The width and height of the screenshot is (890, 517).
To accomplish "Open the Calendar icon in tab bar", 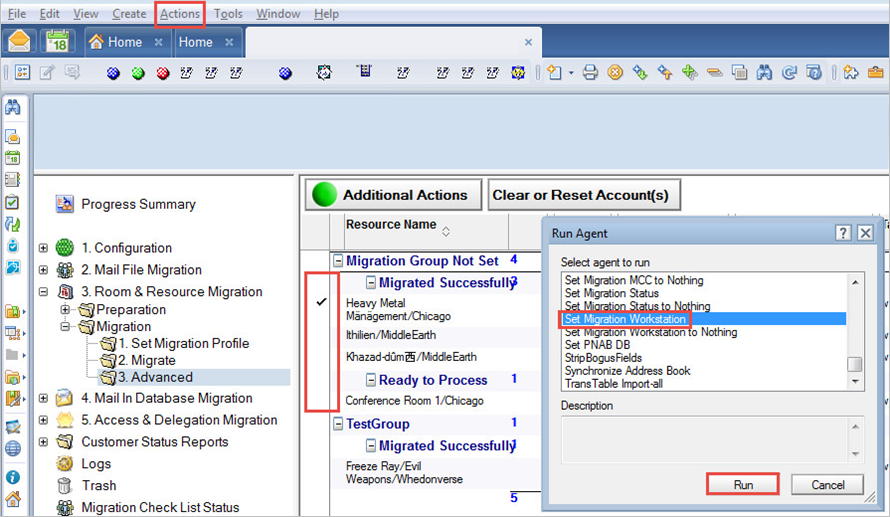I will pyautogui.click(x=58, y=42).
